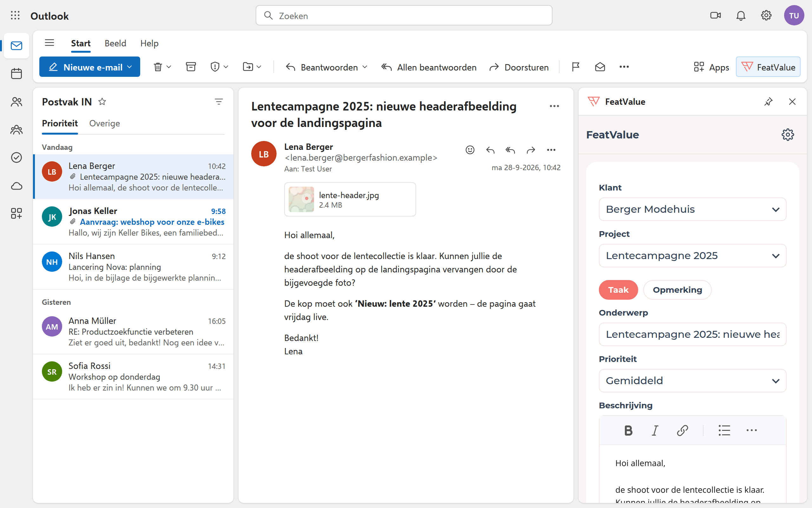Toggle the FeatValue add-in button
Screen dimensions: 812x508
click(x=768, y=67)
